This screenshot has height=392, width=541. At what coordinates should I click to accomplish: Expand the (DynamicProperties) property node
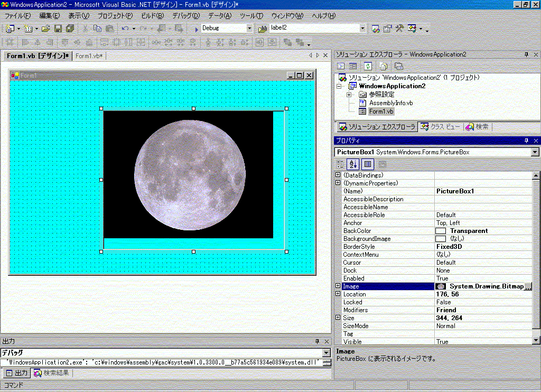pyautogui.click(x=338, y=183)
